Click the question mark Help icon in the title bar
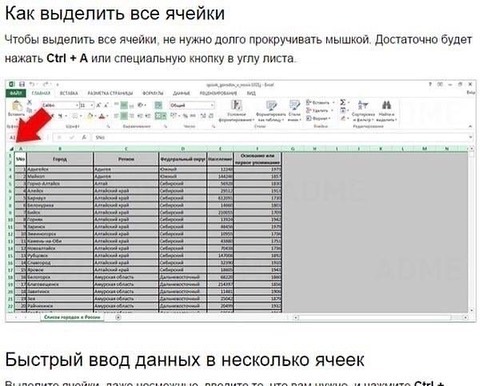Image resolution: width=483 pixels, height=386 pixels. pos(430,84)
